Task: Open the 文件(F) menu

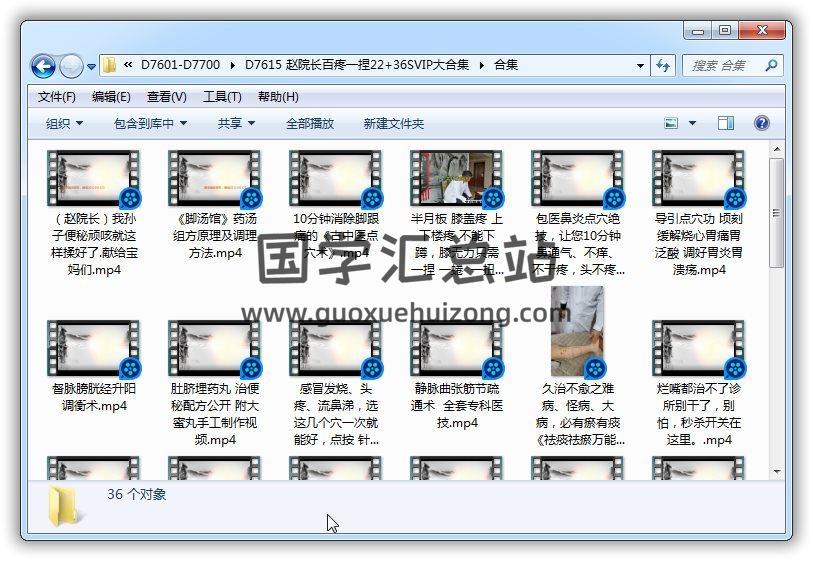Action: pyautogui.click(x=57, y=97)
